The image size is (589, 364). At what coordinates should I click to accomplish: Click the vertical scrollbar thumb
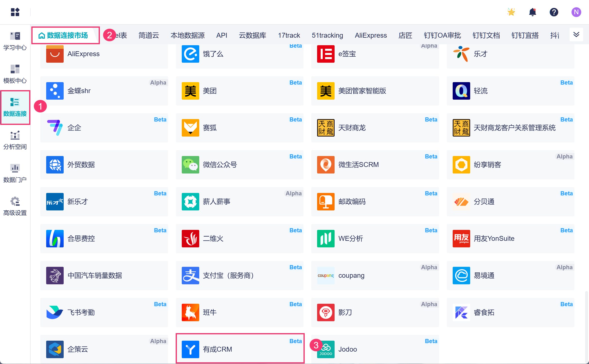pos(587,327)
